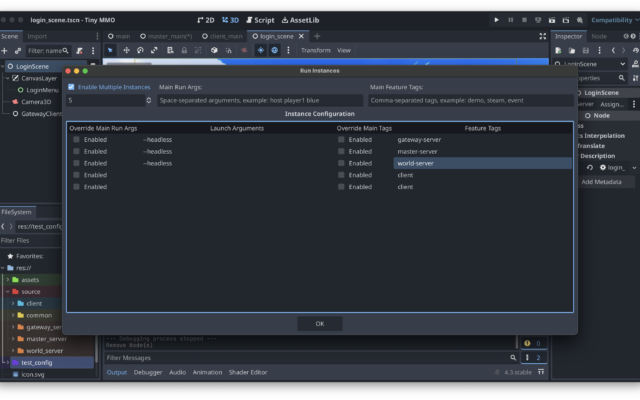640x400 pixels.
Task: Switch to the 2D workspace
Action: (206, 20)
